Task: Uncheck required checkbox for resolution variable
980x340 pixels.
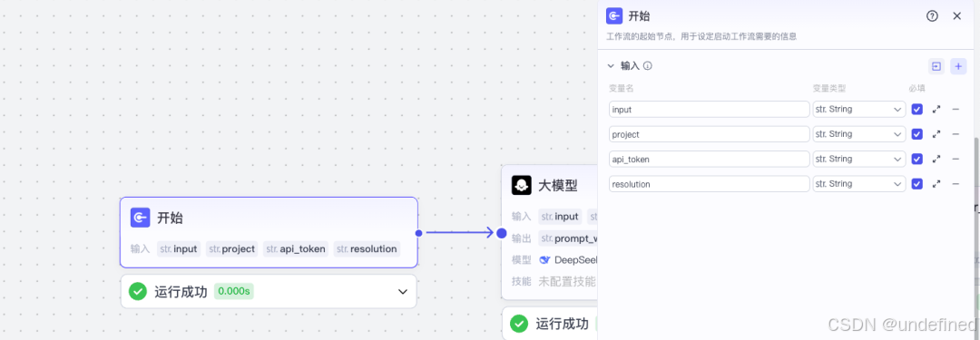Action: [x=916, y=184]
